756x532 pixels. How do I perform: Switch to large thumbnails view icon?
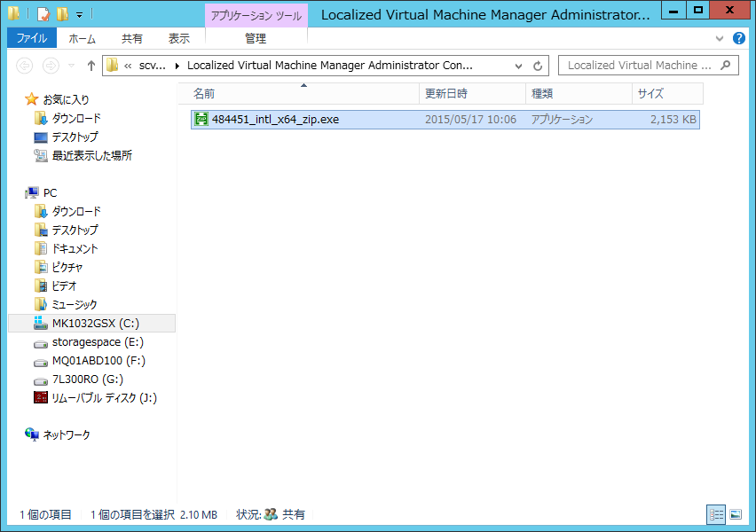736,514
